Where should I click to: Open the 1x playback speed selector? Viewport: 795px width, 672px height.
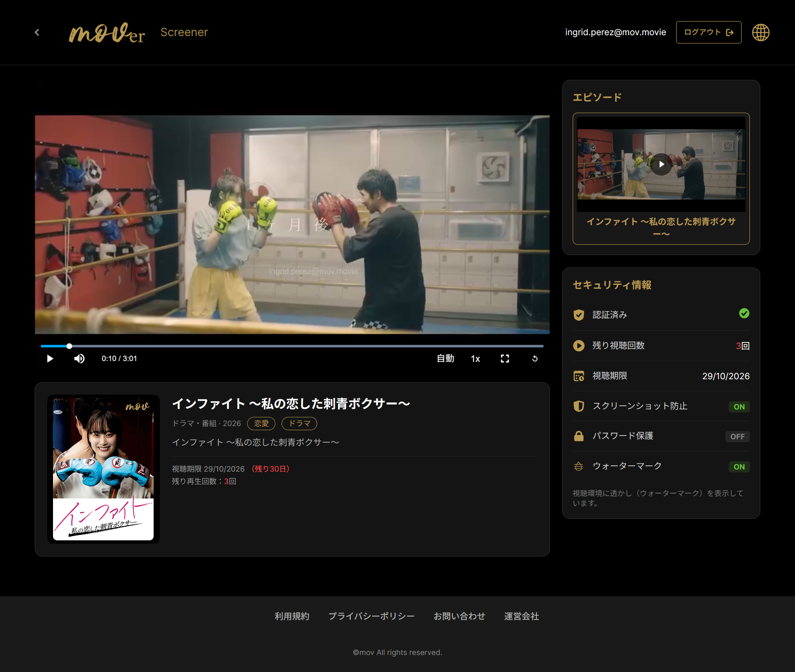click(475, 359)
